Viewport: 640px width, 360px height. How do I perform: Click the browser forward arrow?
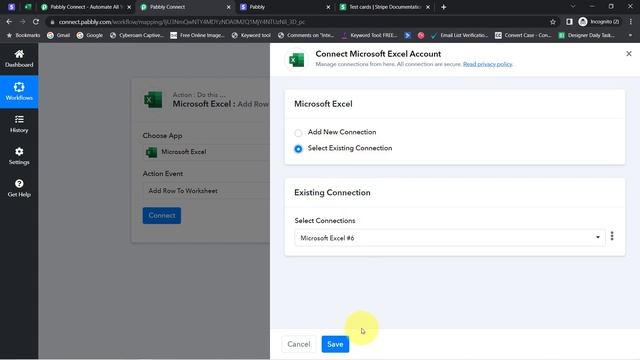tap(22, 22)
